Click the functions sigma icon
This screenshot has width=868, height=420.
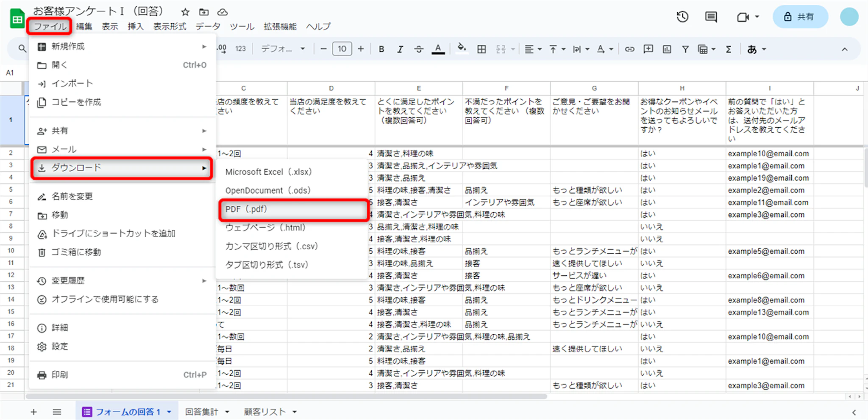tap(728, 49)
